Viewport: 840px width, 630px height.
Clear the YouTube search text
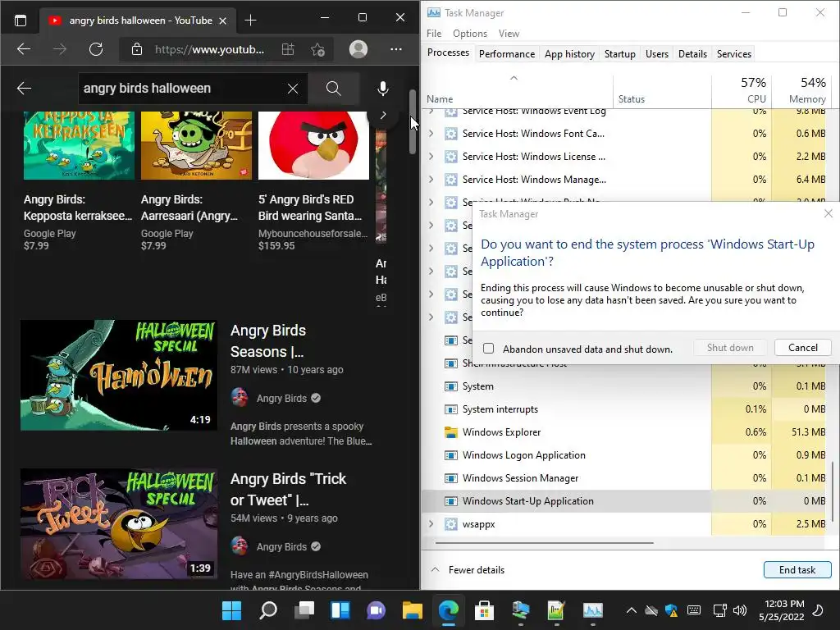293,89
